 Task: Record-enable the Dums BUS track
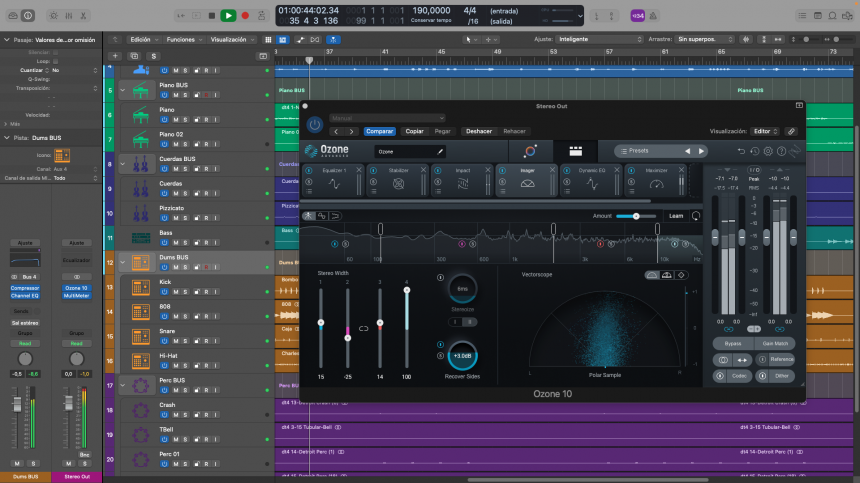(x=206, y=267)
